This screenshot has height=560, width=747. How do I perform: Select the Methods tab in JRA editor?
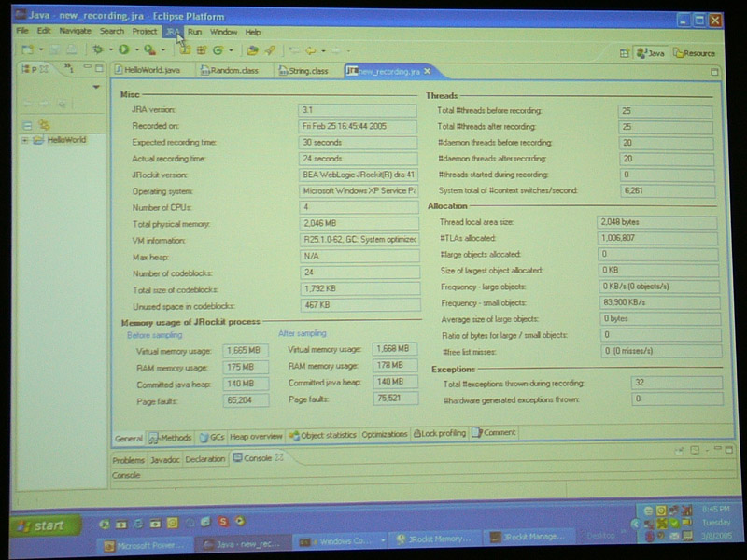tap(170, 437)
